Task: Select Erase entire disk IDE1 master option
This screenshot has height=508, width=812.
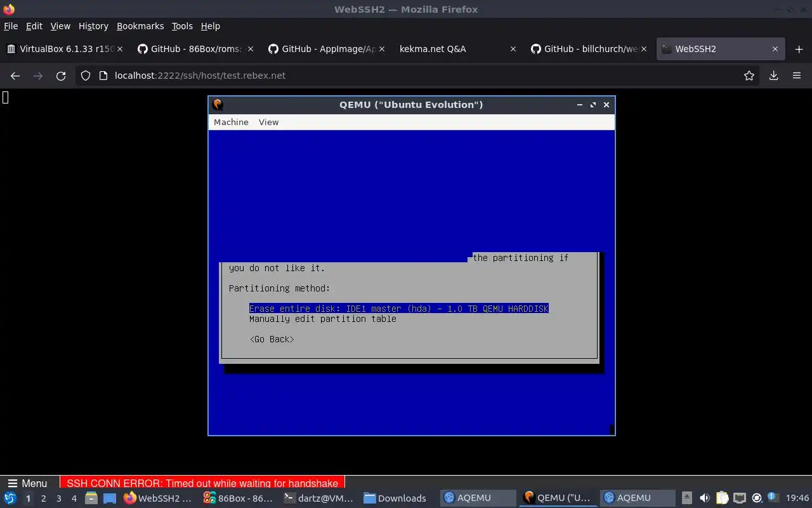Action: point(398,309)
